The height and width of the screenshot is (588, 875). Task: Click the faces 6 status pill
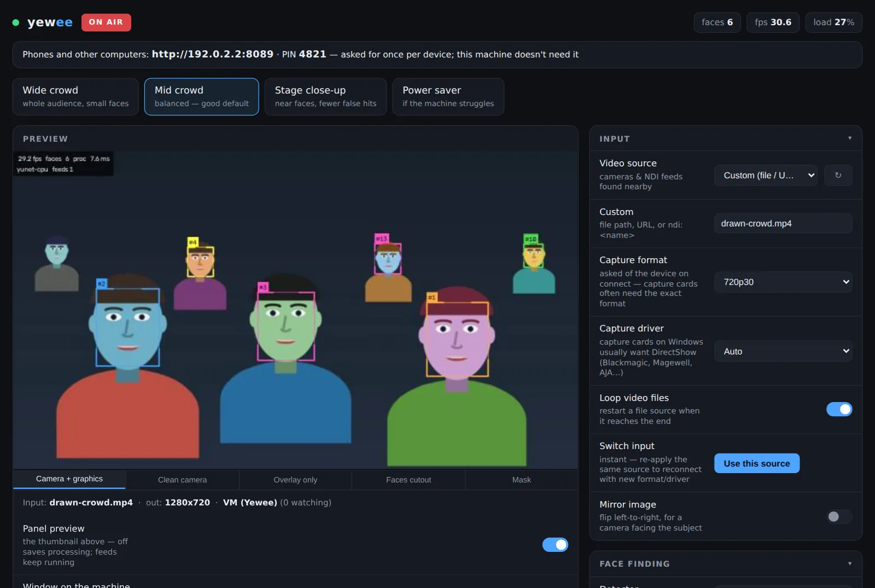[x=717, y=22]
